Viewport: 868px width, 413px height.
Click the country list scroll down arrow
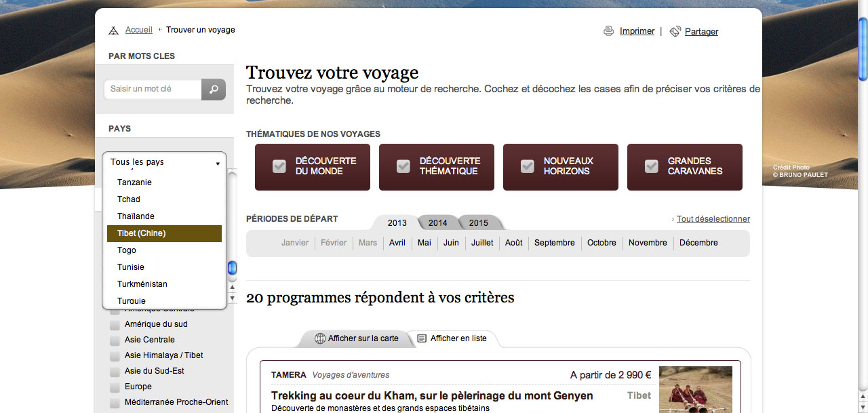click(x=232, y=298)
